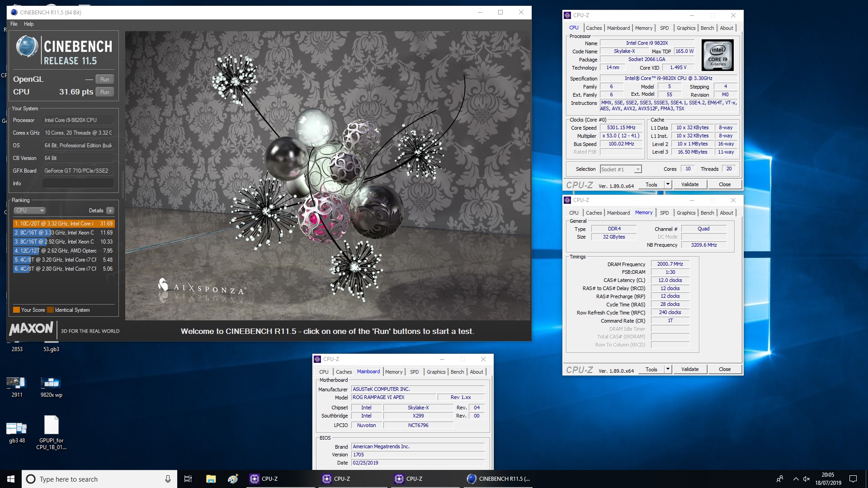The width and height of the screenshot is (868, 488).
Task: Open the GPUPI_for CPU_1B desktop file
Action: [51, 432]
